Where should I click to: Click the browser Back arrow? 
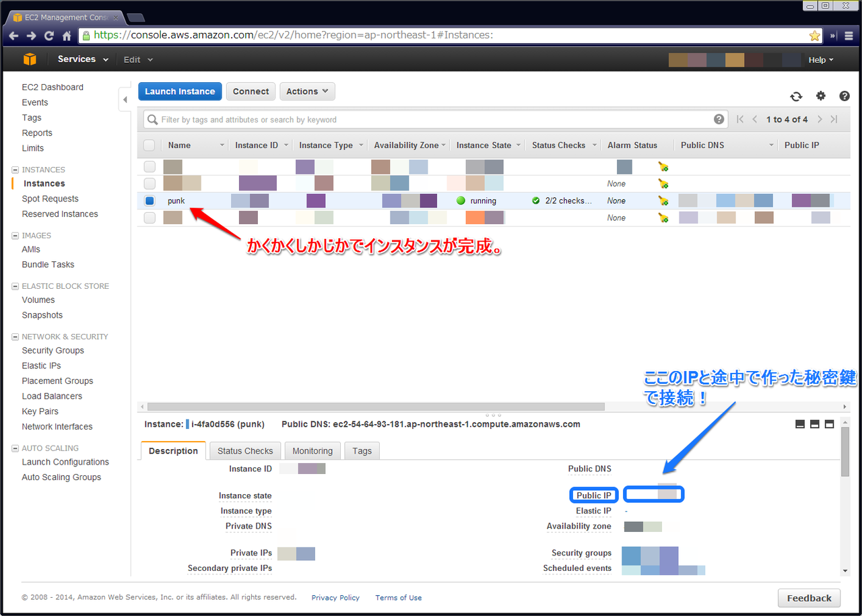(13, 36)
